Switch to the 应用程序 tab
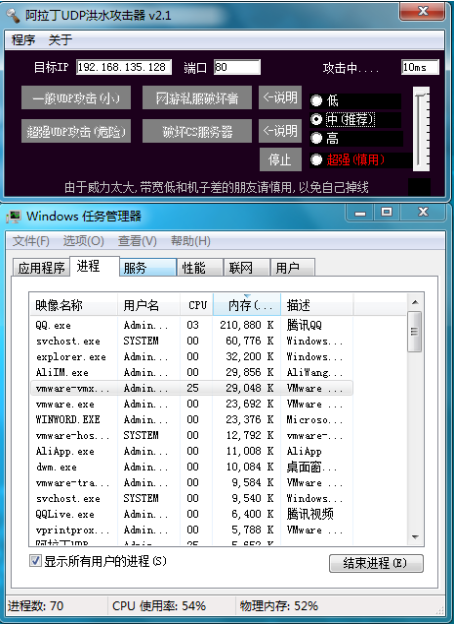 [x=42, y=267]
